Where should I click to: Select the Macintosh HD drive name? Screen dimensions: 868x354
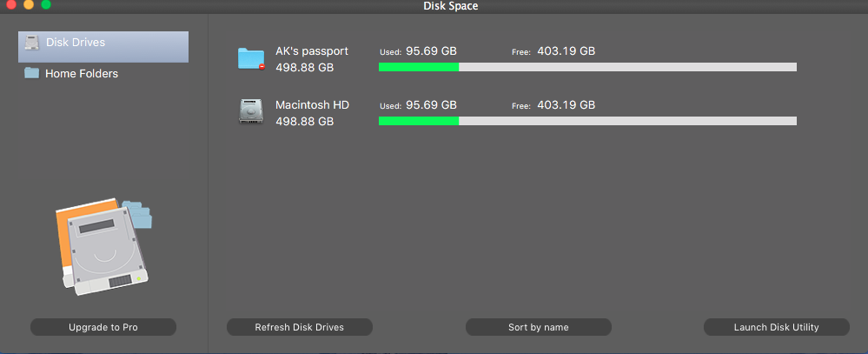[312, 105]
